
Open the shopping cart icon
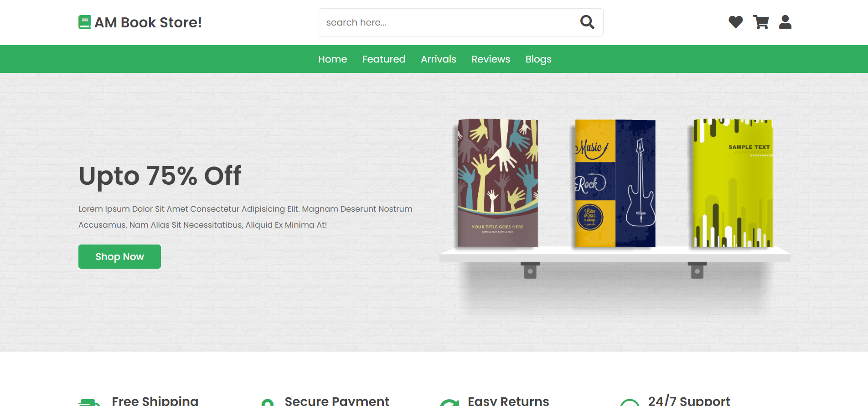[761, 22]
